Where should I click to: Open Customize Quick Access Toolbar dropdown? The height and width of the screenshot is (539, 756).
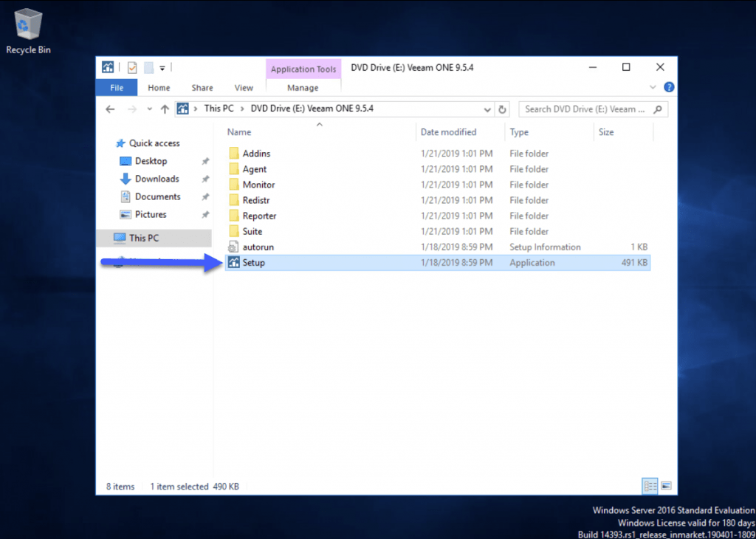(162, 68)
